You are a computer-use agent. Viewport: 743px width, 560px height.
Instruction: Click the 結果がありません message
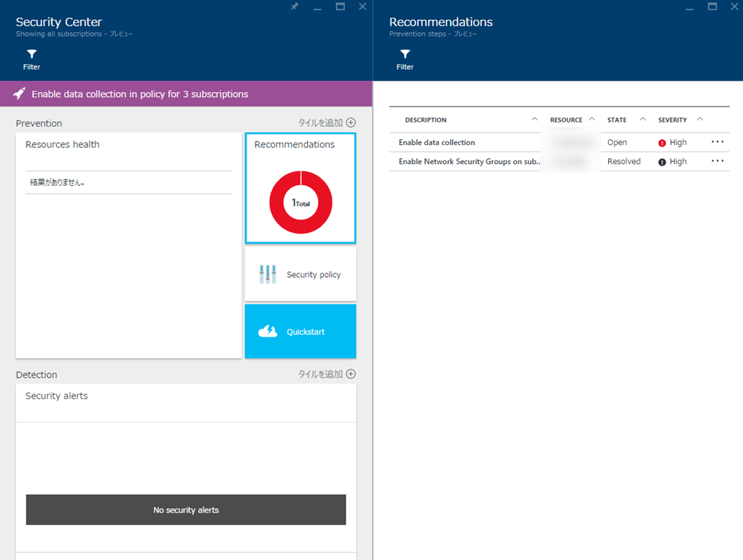[x=58, y=182]
